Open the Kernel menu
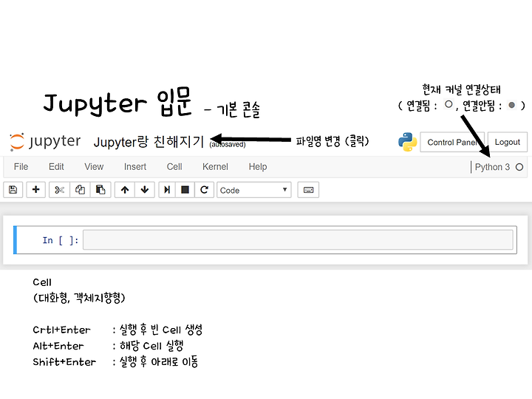 [x=215, y=166]
